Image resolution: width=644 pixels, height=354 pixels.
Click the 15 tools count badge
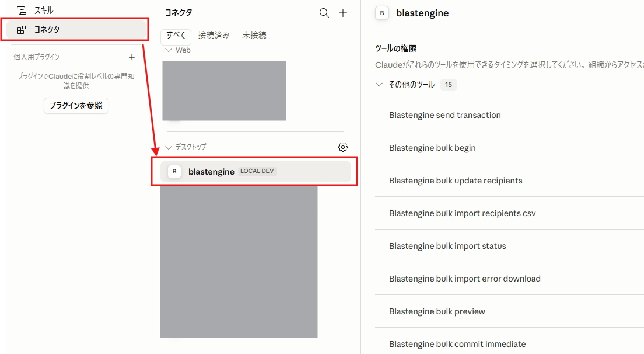449,85
